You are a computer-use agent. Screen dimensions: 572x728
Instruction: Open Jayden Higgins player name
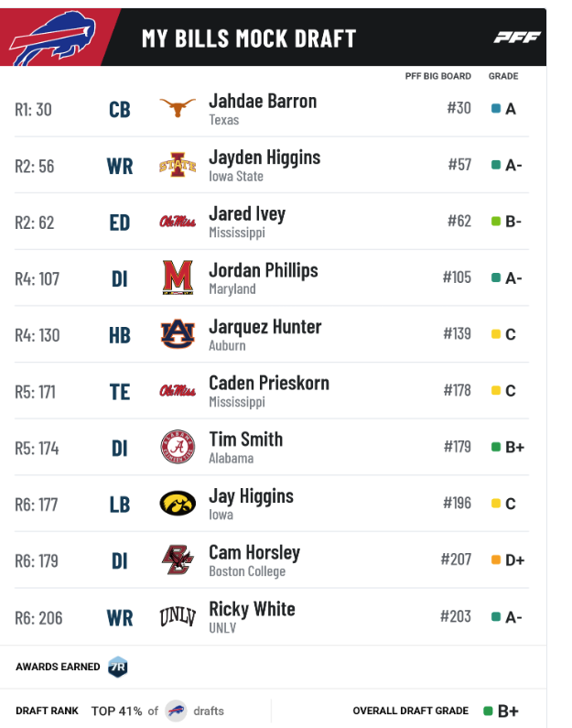264,158
